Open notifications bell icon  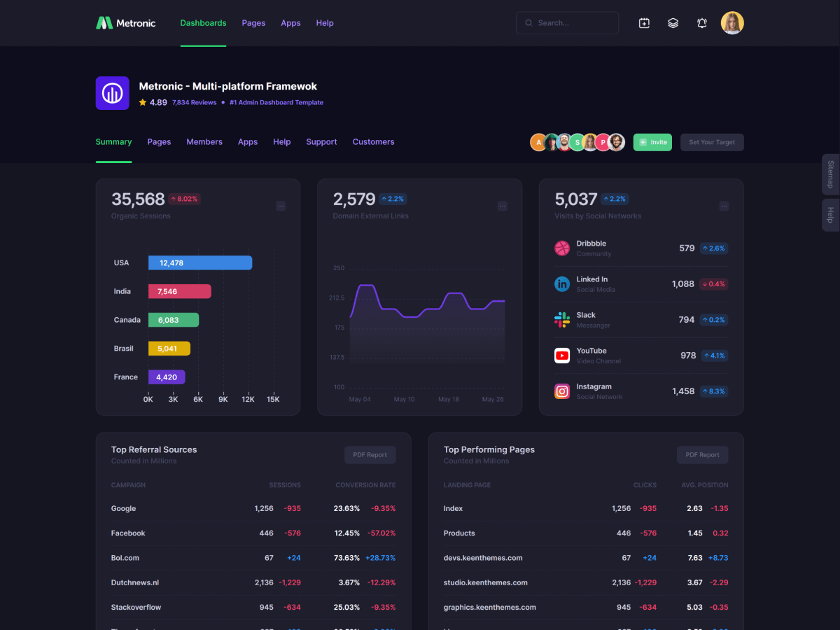click(x=702, y=23)
